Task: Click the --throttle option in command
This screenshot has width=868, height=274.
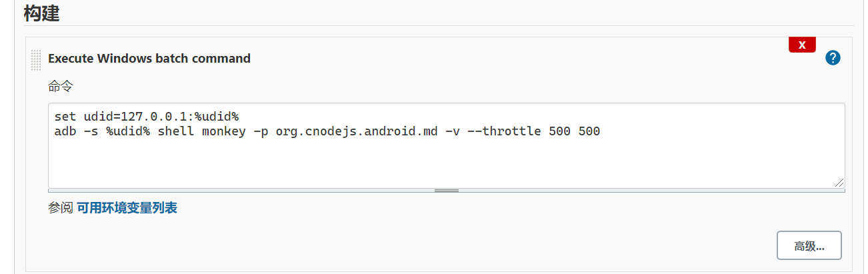Action: (x=505, y=131)
